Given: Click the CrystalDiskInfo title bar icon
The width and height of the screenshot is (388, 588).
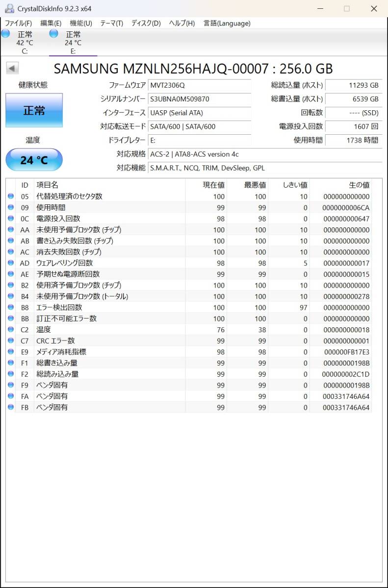Looking at the screenshot, I should (9, 9).
